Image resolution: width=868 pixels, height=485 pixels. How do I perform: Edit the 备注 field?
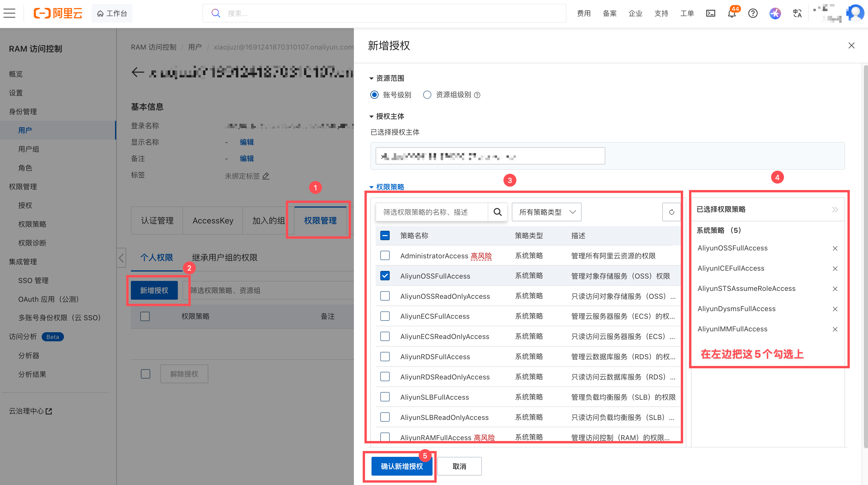[247, 159]
